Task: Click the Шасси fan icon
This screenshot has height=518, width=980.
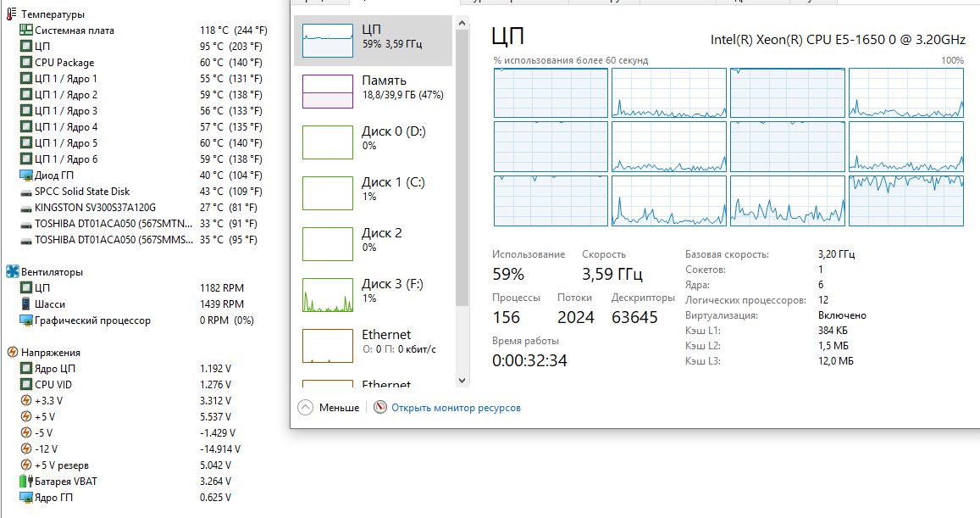Action: (x=26, y=304)
